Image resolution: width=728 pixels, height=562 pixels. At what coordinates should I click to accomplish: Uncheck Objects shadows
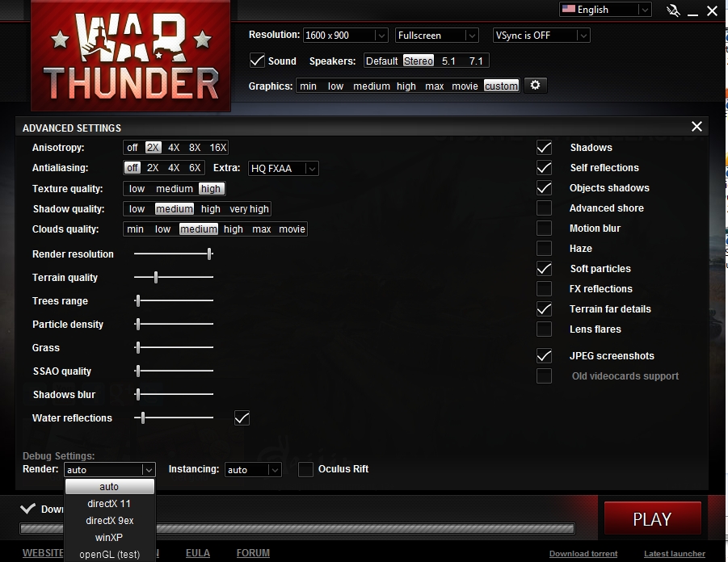(x=544, y=188)
